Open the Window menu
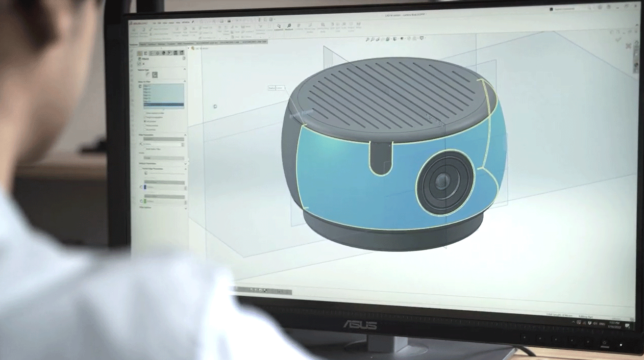The width and height of the screenshot is (644, 360). coord(186,22)
